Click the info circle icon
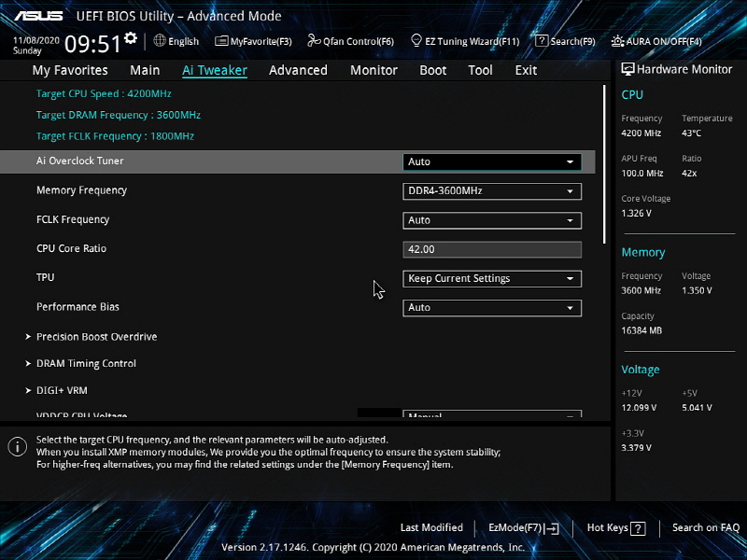Screen dimensions: 747x560 (x=18, y=447)
